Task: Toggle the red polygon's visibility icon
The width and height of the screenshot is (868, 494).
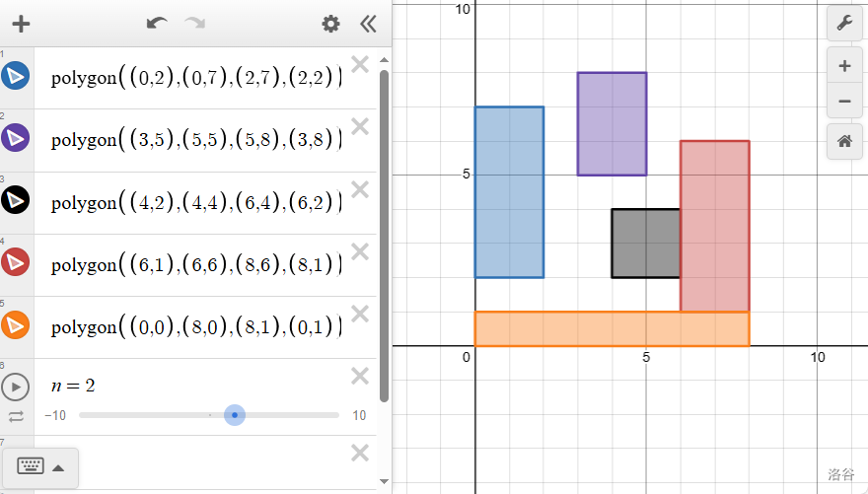Action: click(x=16, y=262)
